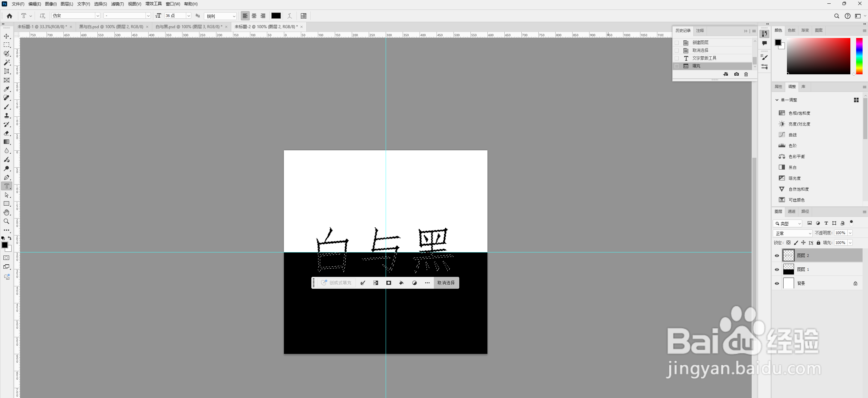
Task: Open the font family dropdown showing 仿宋
Action: tap(98, 16)
